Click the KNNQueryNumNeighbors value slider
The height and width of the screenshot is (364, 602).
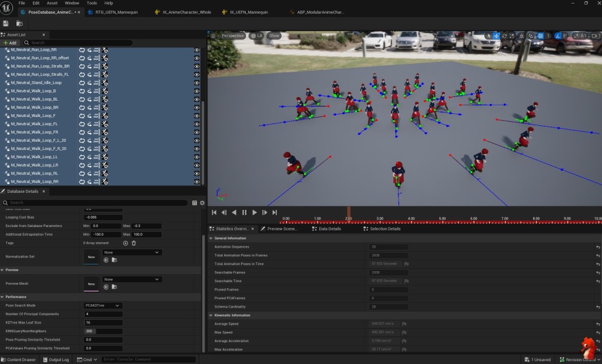click(x=103, y=331)
